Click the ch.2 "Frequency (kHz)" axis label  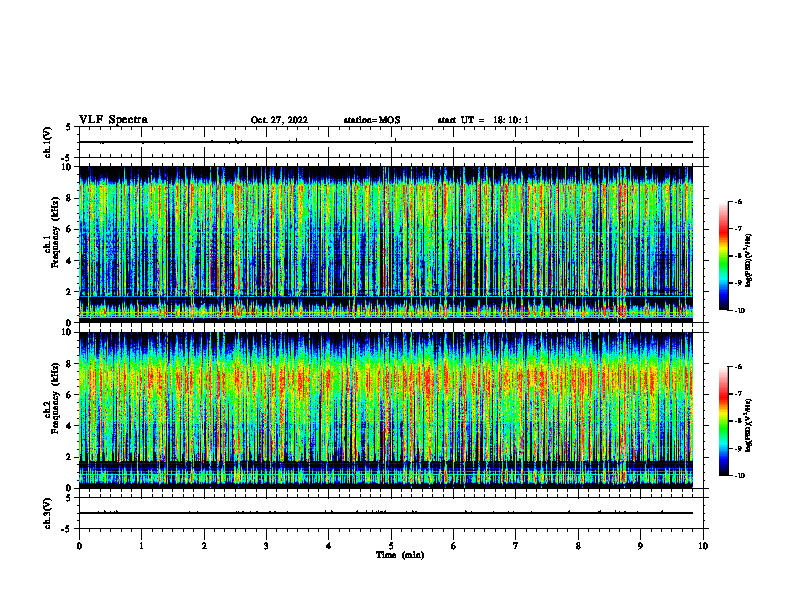tap(55, 398)
